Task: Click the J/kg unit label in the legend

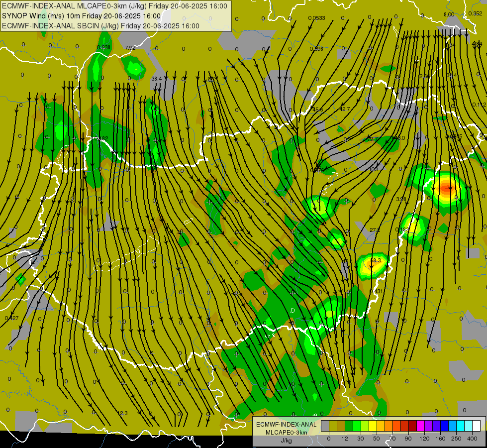Action: [x=287, y=440]
